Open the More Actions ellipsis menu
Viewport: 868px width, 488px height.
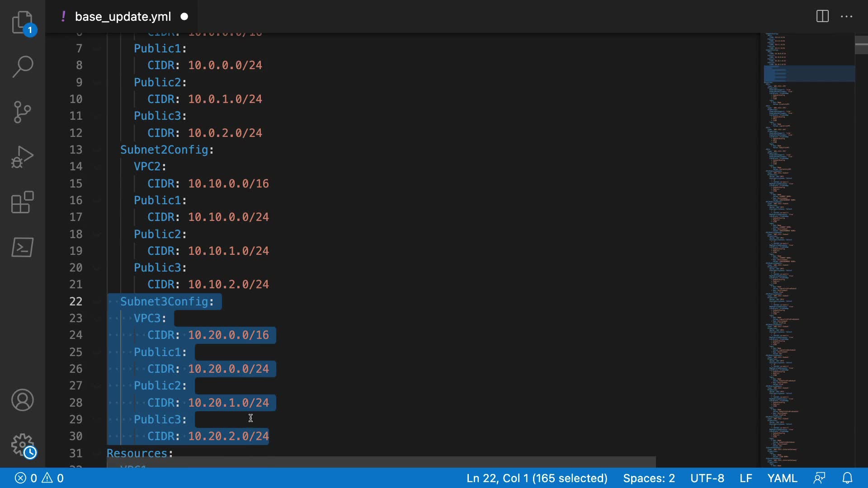846,17
